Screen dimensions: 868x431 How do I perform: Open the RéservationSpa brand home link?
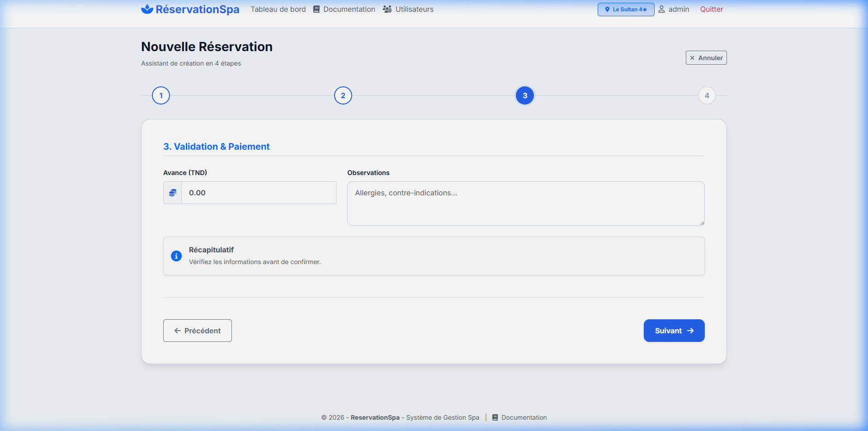click(190, 9)
